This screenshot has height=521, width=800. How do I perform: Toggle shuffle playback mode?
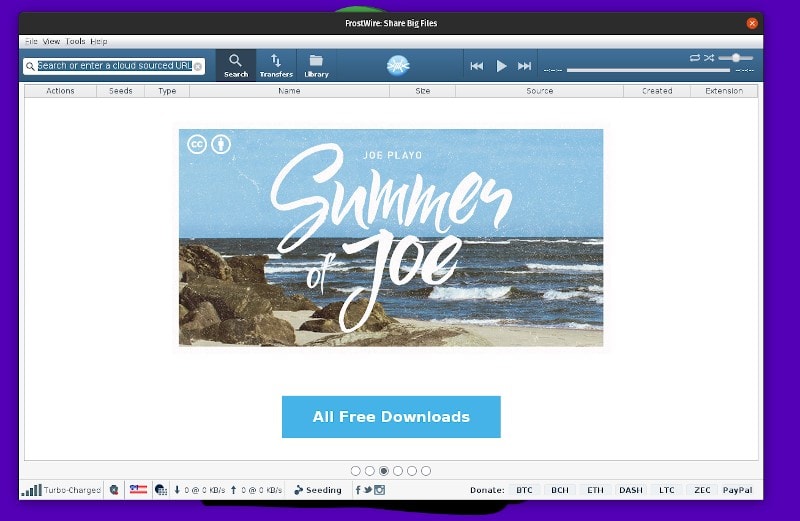[x=709, y=58]
